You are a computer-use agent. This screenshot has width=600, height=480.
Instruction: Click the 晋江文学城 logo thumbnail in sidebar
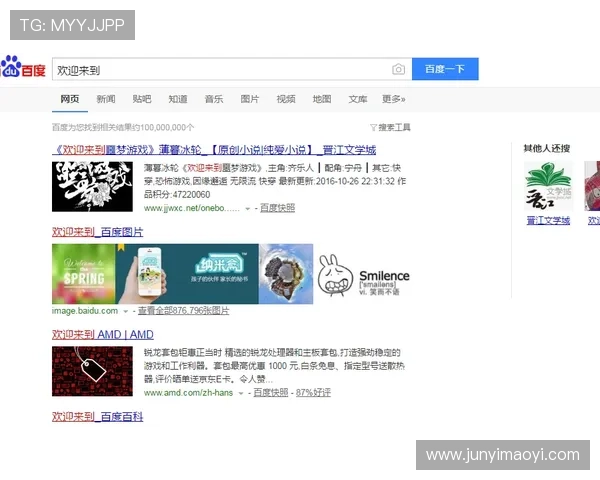coord(548,186)
